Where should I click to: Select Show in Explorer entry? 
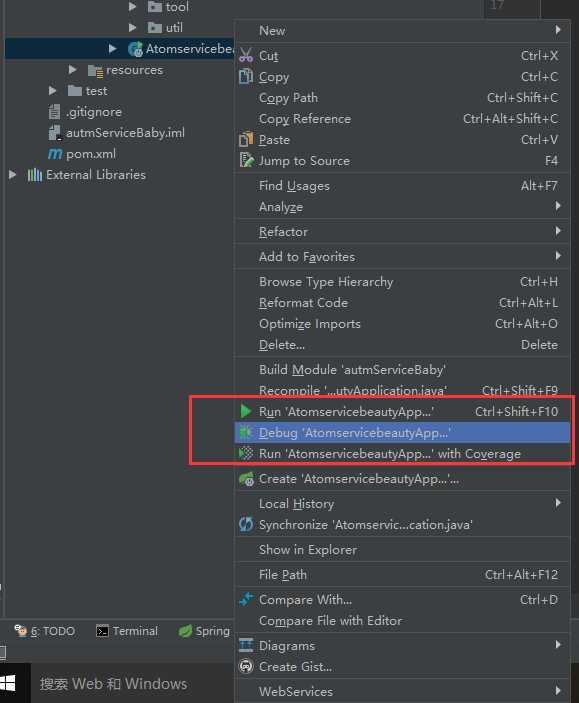click(x=402, y=550)
